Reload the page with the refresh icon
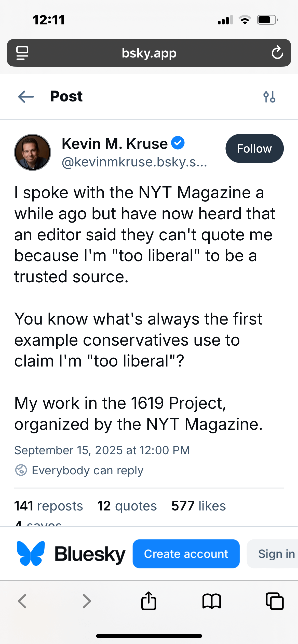The height and width of the screenshot is (644, 298). click(x=277, y=53)
